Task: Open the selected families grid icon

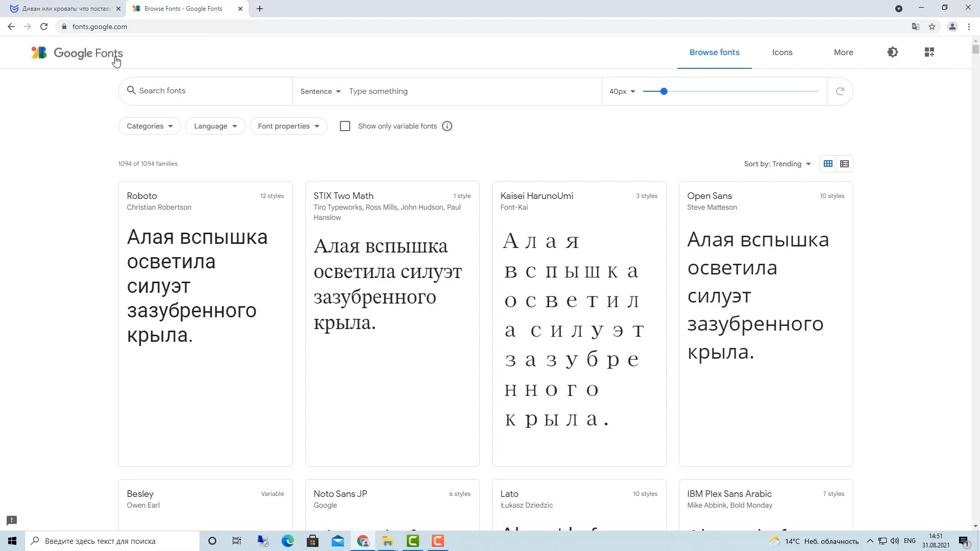Action: (x=929, y=52)
